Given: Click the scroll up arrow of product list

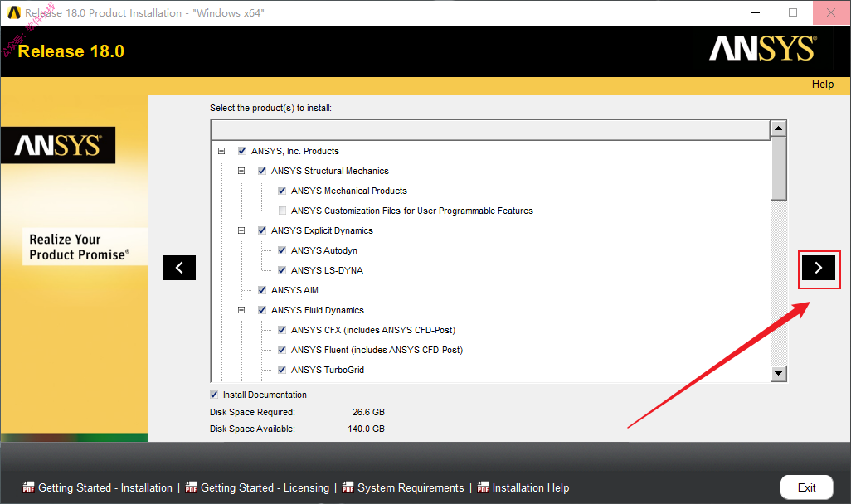Looking at the screenshot, I should [x=779, y=128].
